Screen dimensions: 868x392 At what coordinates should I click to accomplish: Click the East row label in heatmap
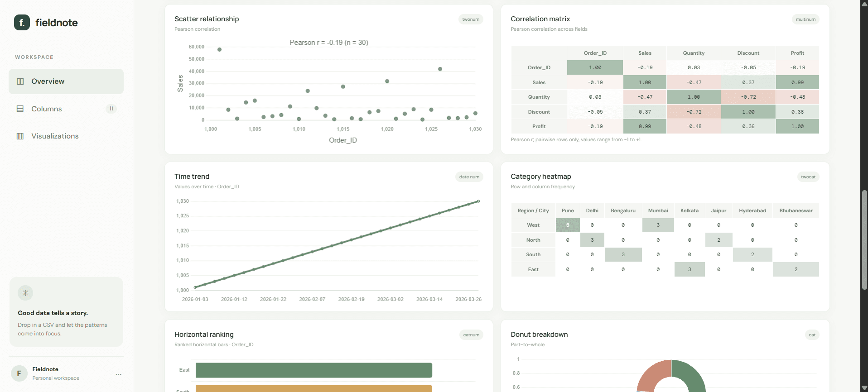pos(533,269)
